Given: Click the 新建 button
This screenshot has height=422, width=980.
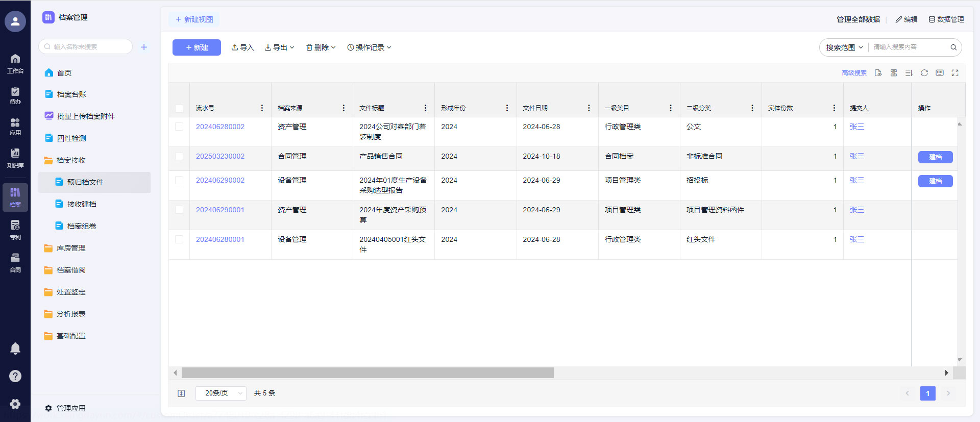Looking at the screenshot, I should (197, 47).
